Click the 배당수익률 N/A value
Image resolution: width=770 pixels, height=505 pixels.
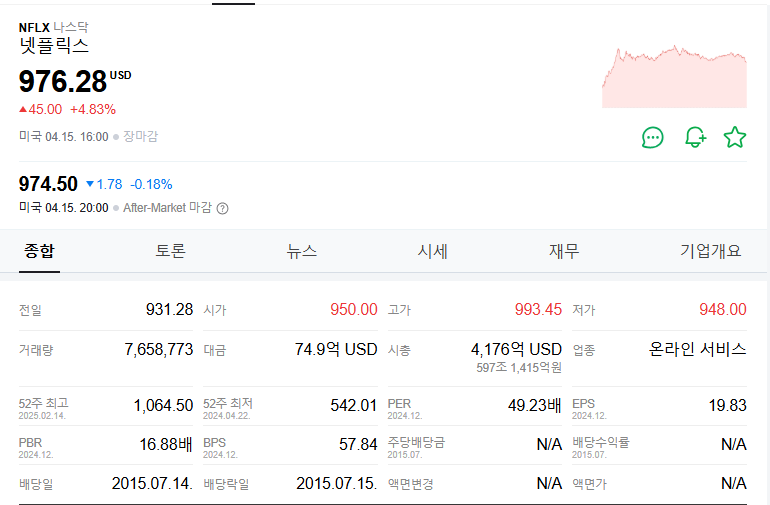[734, 444]
